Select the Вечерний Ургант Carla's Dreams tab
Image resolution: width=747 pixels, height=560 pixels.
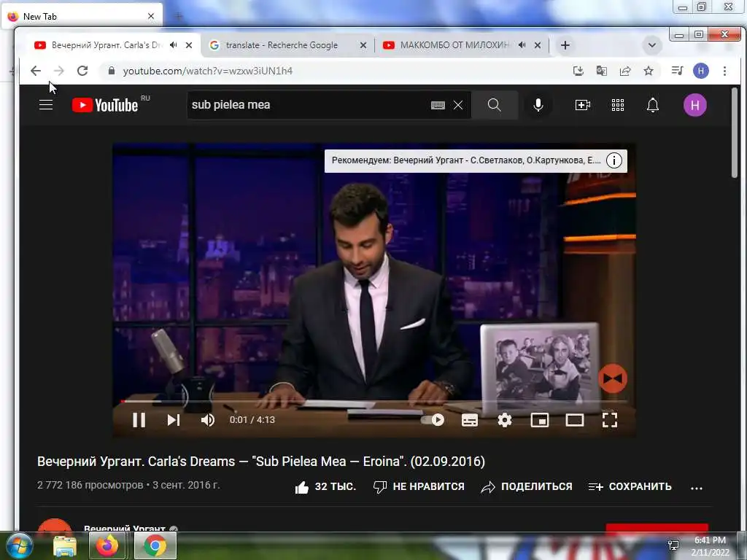[x=107, y=45]
